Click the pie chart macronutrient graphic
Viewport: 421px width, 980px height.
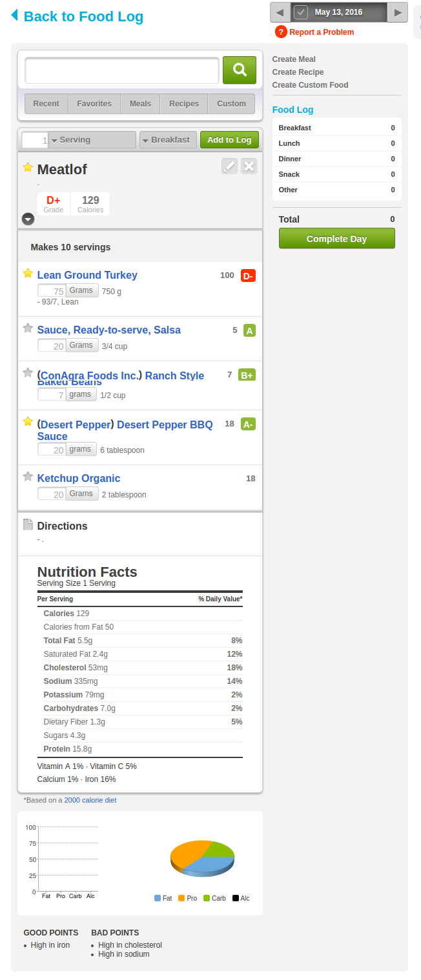pyautogui.click(x=202, y=858)
